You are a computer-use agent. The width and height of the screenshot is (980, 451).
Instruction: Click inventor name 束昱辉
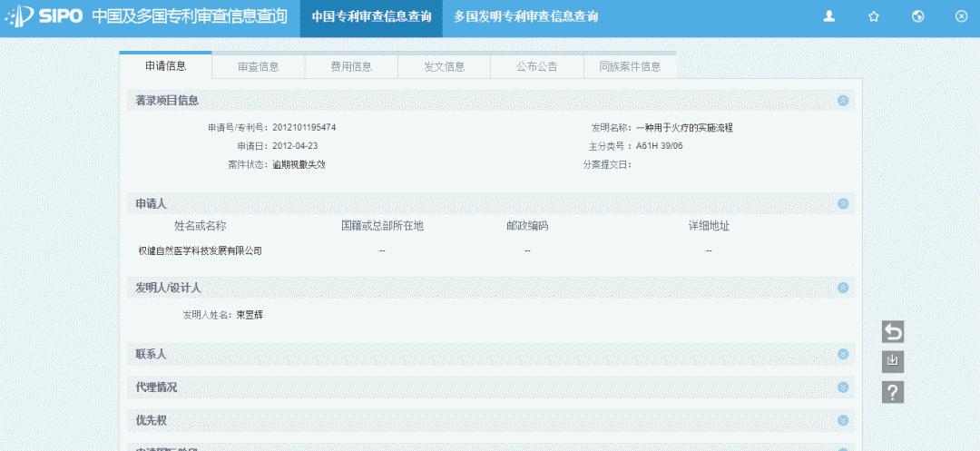[x=250, y=315]
